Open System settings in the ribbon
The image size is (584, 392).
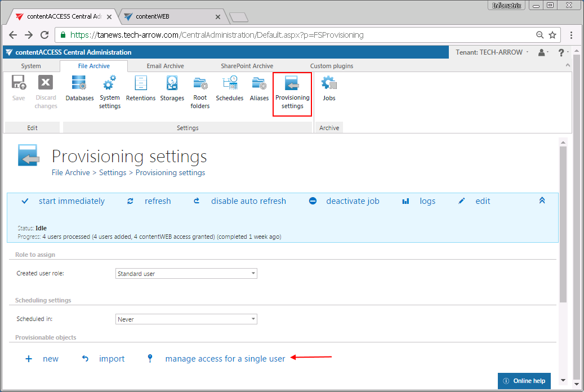point(110,93)
